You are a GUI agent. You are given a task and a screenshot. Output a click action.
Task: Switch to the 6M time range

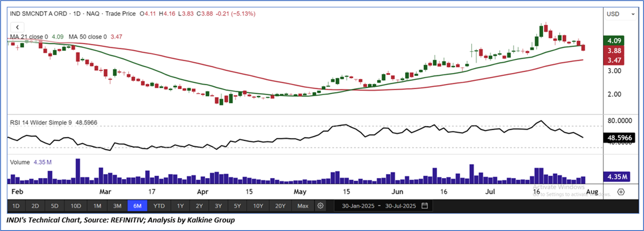137,206
